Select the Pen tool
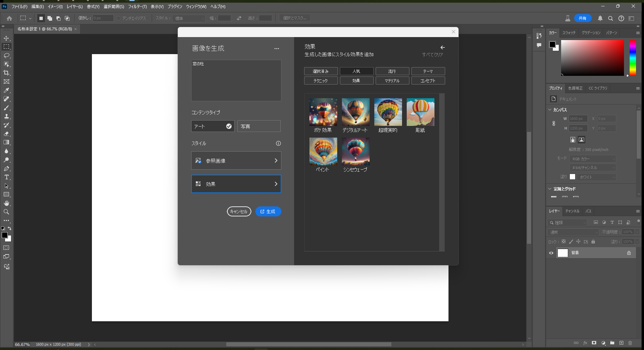644x350 pixels. click(6, 168)
